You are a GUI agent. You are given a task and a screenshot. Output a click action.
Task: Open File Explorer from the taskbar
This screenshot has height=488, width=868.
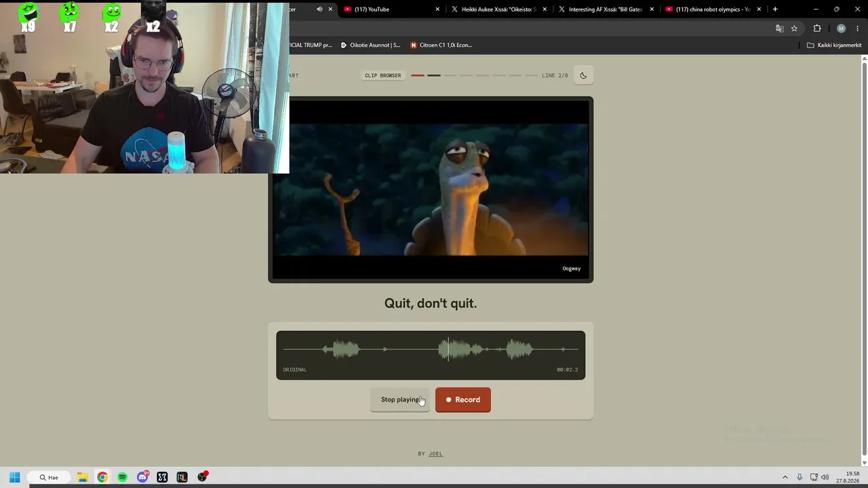pos(82,477)
